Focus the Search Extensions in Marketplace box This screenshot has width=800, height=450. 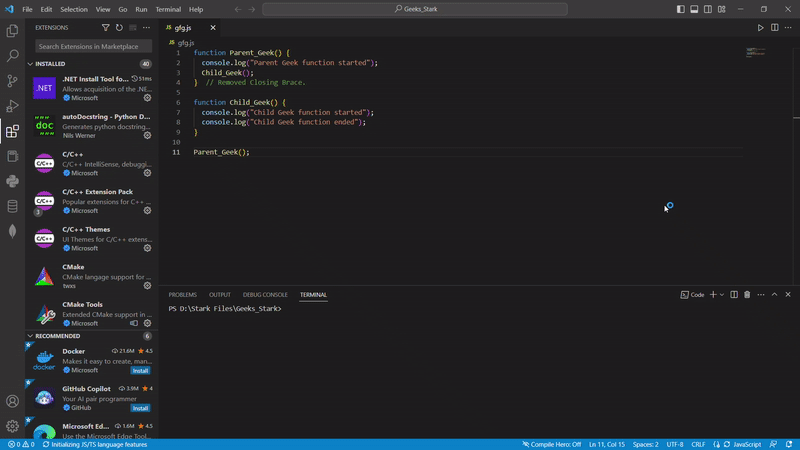93,46
